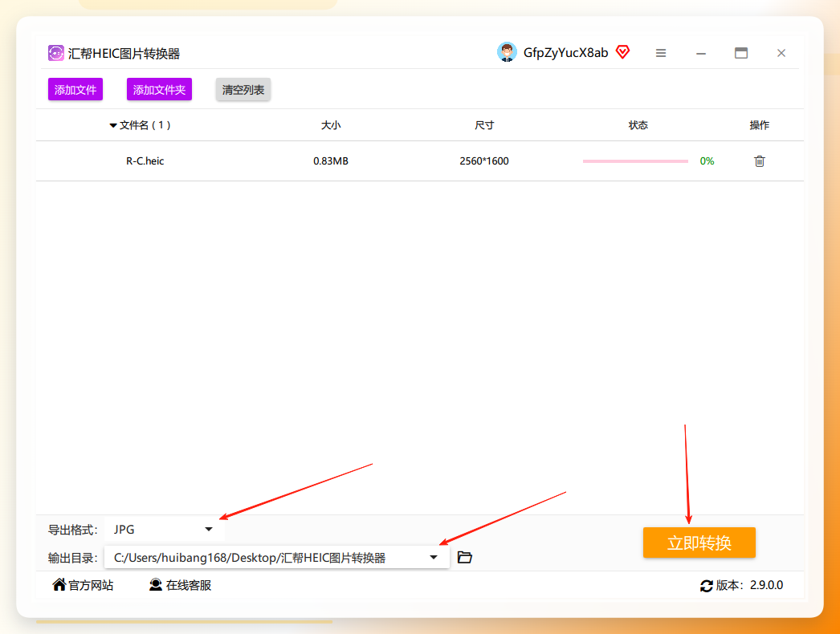
Task: Click the 0.83MB size value
Action: click(331, 161)
